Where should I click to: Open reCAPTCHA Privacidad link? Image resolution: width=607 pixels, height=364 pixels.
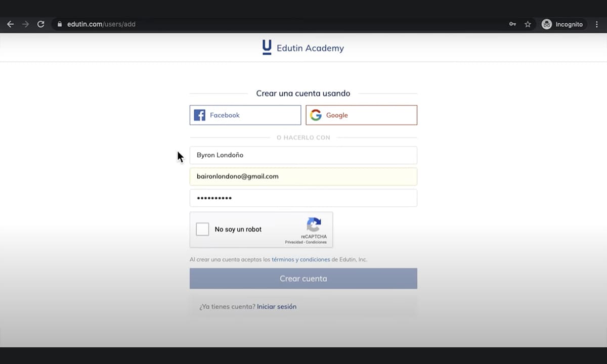coord(293,242)
